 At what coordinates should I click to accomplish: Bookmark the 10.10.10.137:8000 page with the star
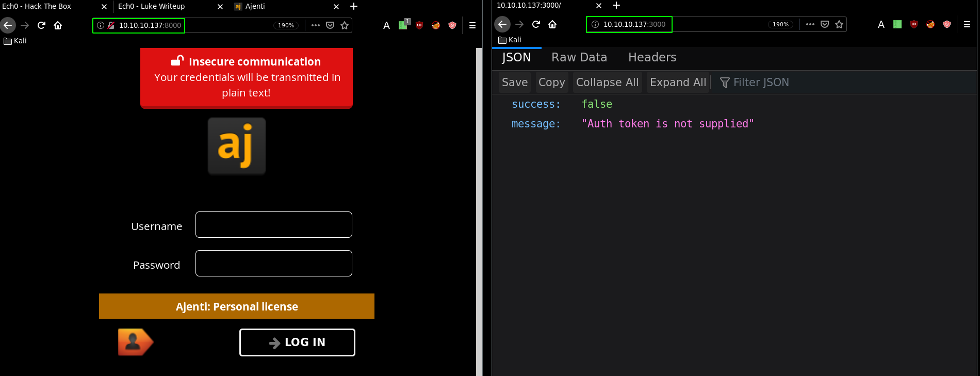coord(345,25)
